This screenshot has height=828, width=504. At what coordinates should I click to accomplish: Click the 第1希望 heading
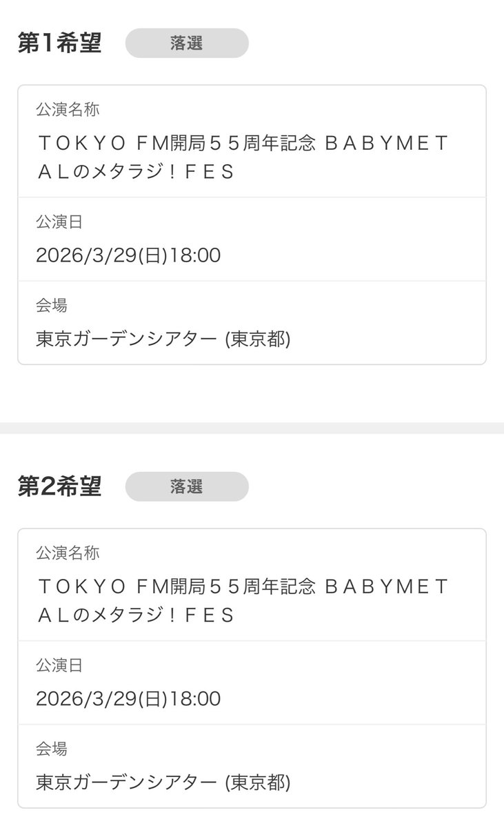pyautogui.click(x=59, y=43)
